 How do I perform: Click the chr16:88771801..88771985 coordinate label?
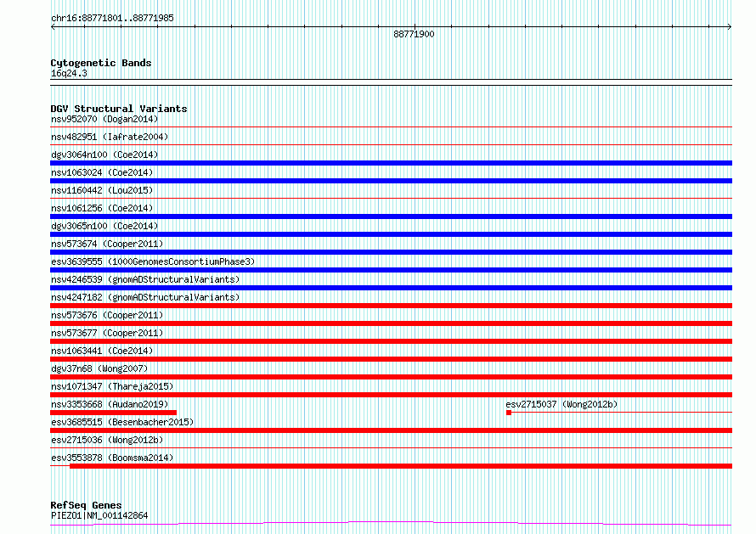[112, 19]
